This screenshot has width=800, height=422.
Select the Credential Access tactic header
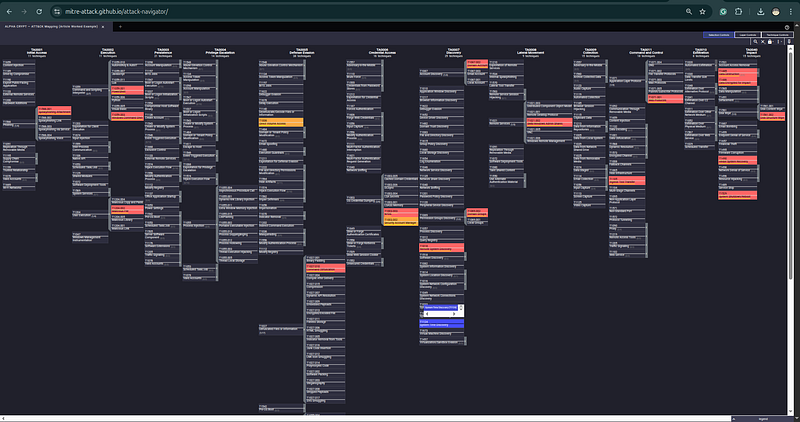tap(382, 52)
